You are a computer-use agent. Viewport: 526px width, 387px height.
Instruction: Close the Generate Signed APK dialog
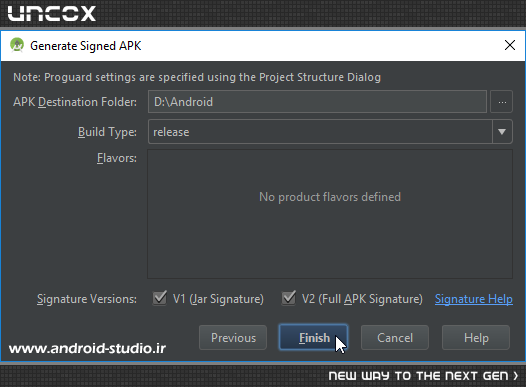[510, 45]
